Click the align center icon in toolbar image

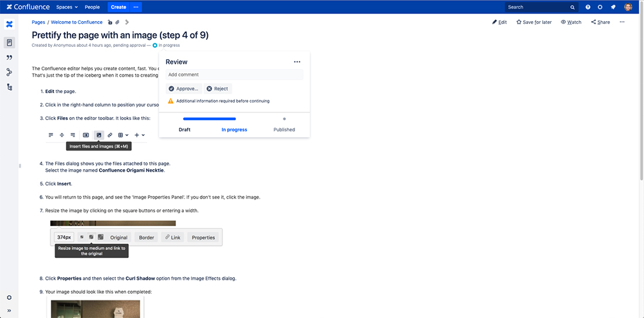point(61,135)
